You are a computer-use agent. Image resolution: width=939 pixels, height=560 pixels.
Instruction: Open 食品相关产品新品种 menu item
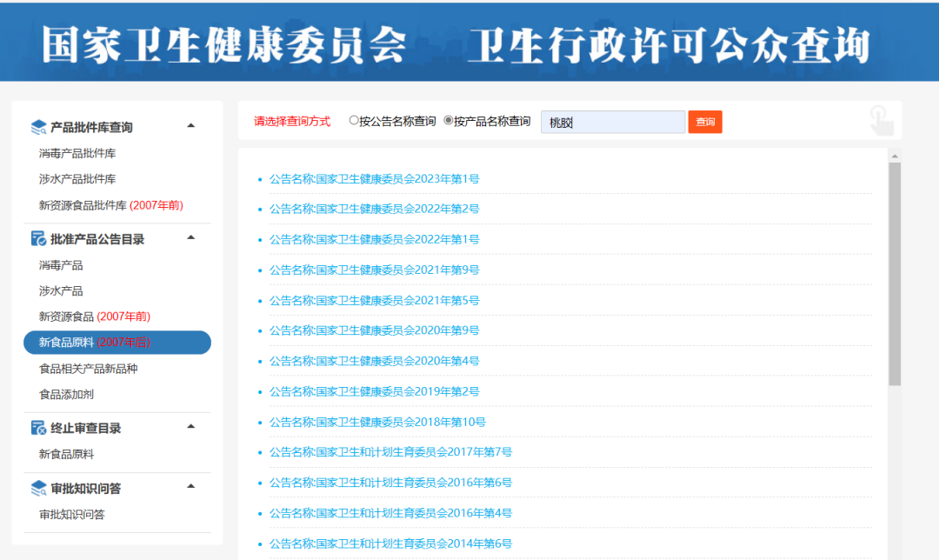(x=88, y=369)
